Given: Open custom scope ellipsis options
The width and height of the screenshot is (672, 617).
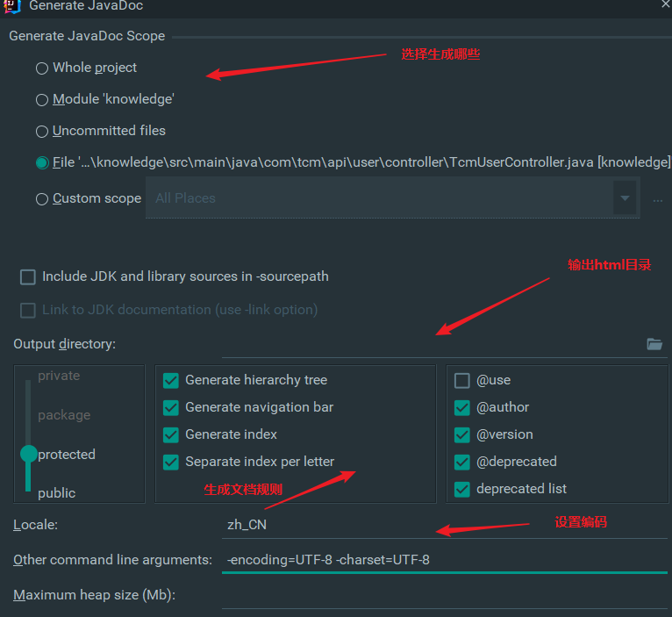Looking at the screenshot, I should 657,200.
